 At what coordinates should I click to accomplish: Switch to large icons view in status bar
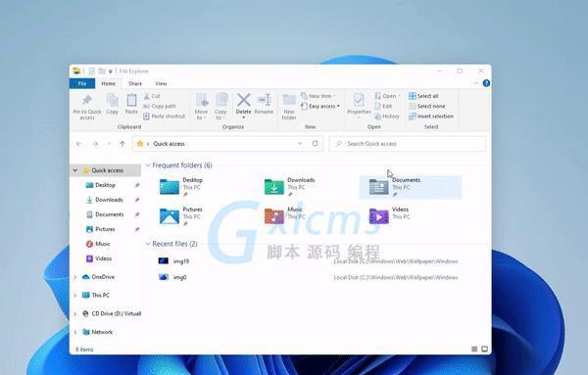point(484,350)
